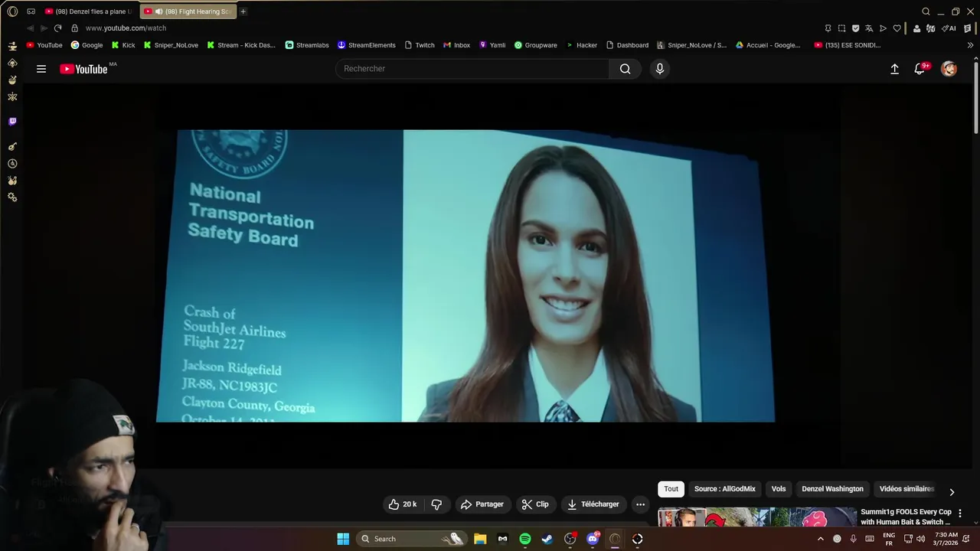Open the browser tab search magnifier
The image size is (980, 551).
click(x=926, y=11)
